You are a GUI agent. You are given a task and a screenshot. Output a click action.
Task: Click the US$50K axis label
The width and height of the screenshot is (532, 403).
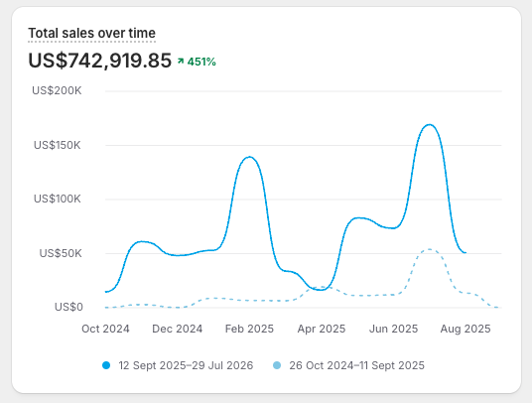(x=61, y=253)
